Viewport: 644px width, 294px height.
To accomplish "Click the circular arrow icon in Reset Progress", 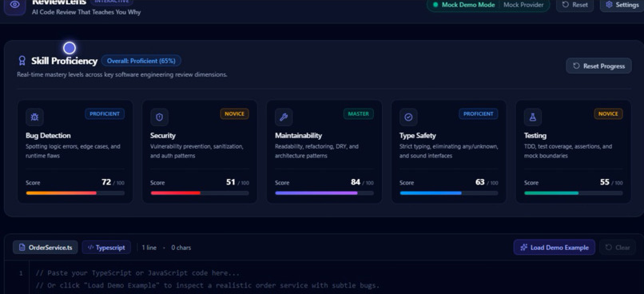I will coord(577,66).
